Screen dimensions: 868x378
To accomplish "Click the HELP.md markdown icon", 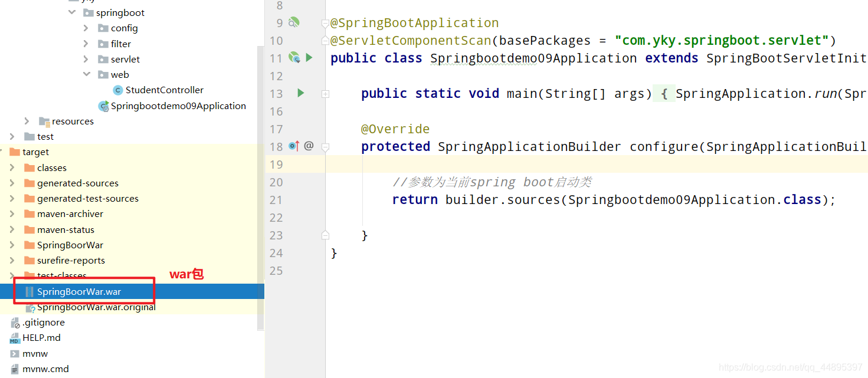I will 15,338.
